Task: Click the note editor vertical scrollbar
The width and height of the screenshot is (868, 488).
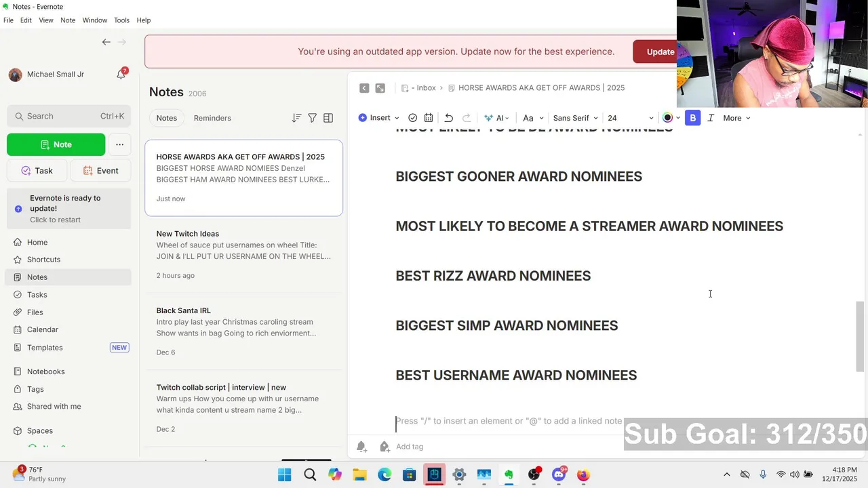Action: point(860,336)
